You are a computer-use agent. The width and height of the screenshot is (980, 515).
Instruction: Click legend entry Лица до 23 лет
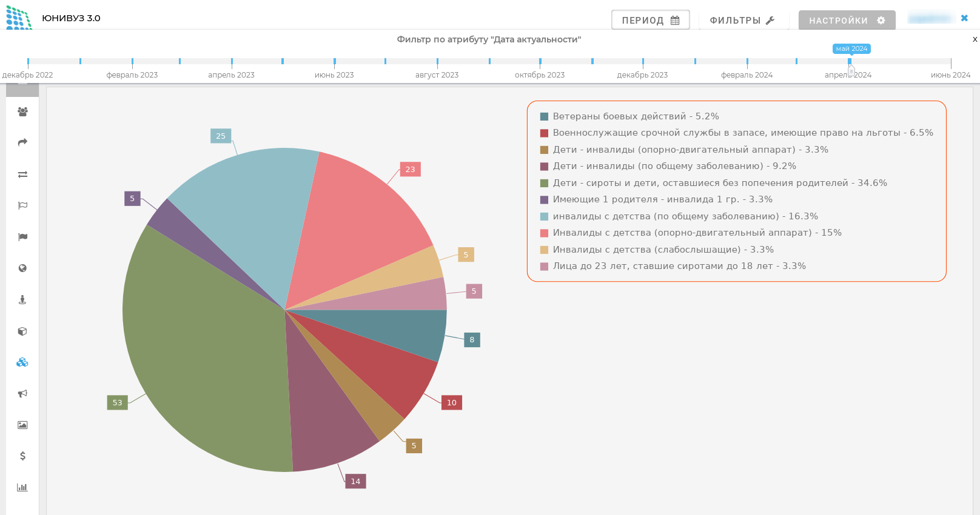point(673,266)
